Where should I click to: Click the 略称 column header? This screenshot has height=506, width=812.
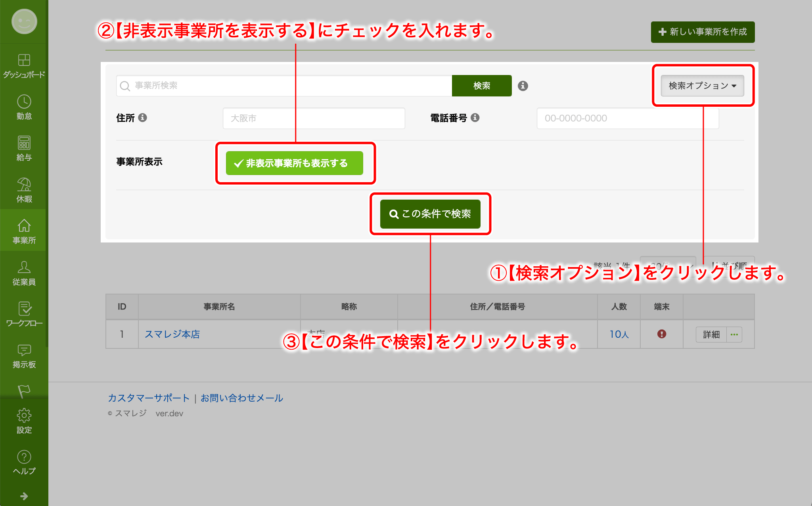[x=349, y=306]
